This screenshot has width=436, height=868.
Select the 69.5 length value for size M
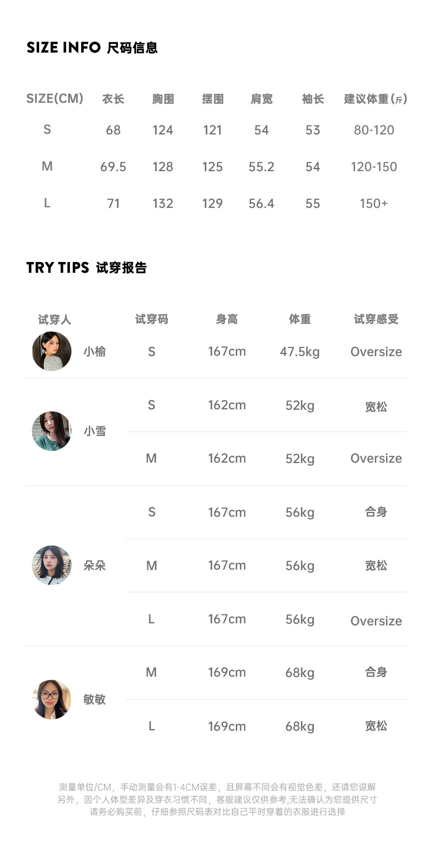point(113,167)
